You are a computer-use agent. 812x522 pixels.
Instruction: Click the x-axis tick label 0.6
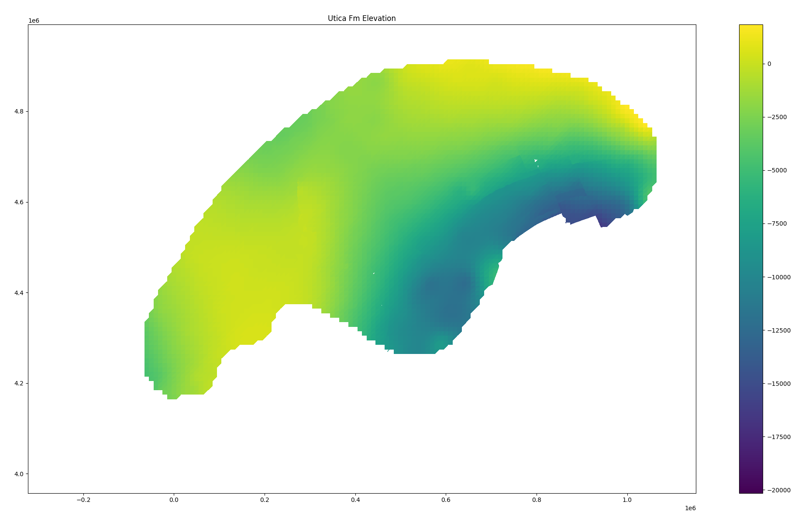(x=446, y=499)
